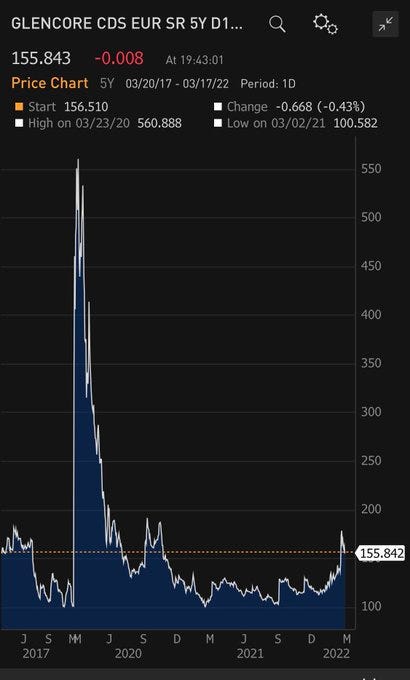Click the 100 y-axis label

click(371, 606)
